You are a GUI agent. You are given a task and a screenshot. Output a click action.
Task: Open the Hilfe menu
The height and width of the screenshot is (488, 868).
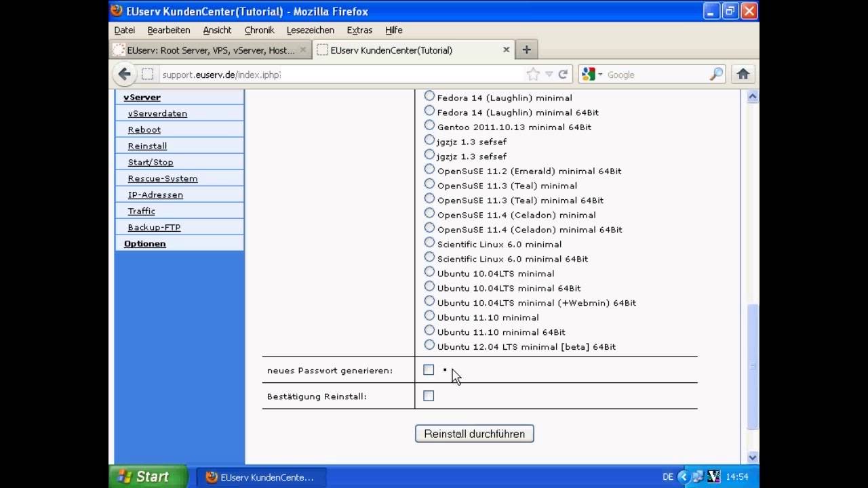point(394,30)
